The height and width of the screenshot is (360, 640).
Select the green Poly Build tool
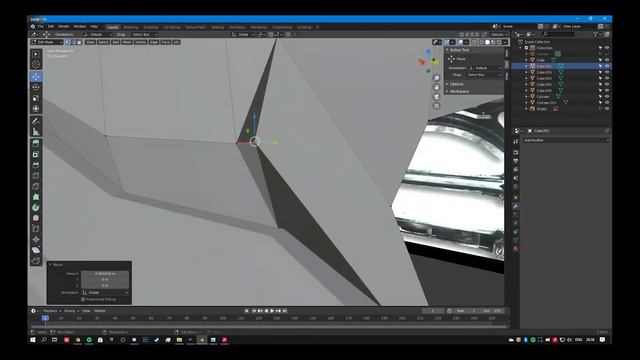tap(36, 197)
